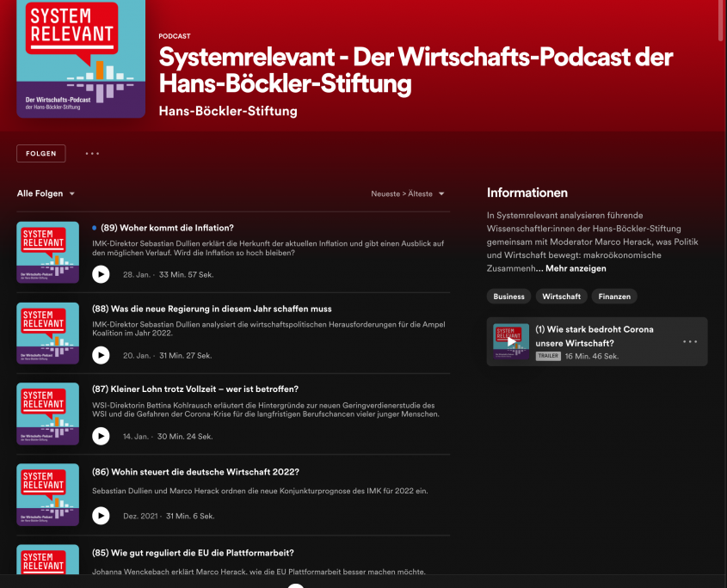
Task: Open the Hans-Böckler-Stiftung publisher link
Action: [228, 111]
